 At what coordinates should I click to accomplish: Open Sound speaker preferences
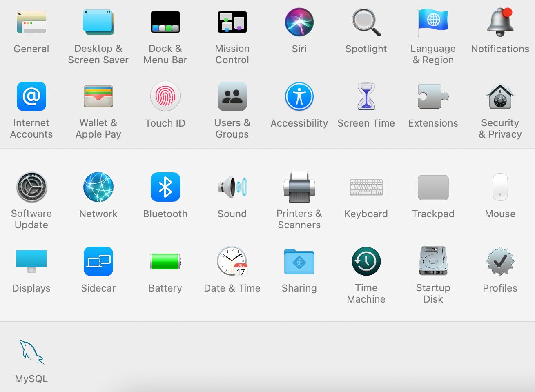coord(232,187)
